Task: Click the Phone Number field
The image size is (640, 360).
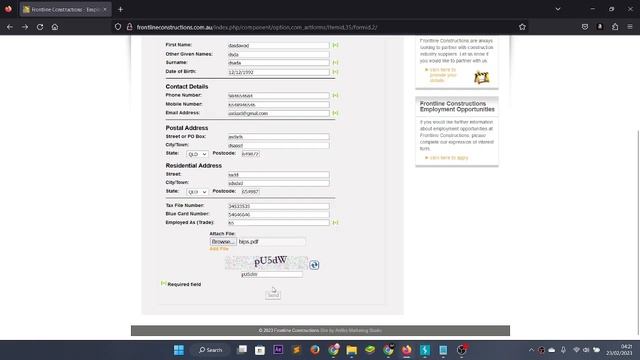Action: tap(278, 96)
